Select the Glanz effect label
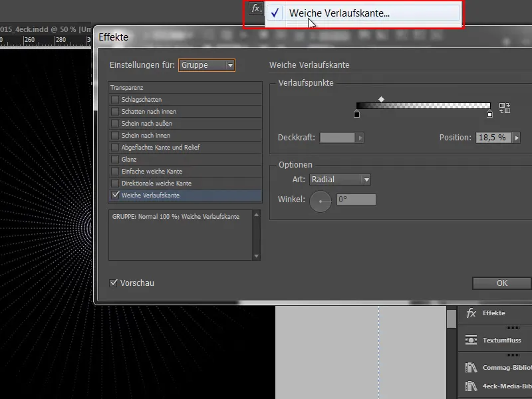Screen dimensions: 532x399 (129, 159)
